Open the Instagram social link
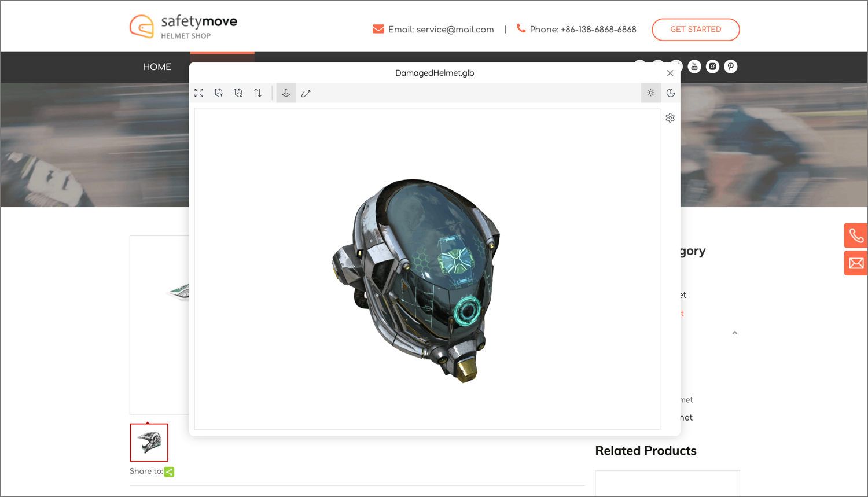 pos(712,67)
